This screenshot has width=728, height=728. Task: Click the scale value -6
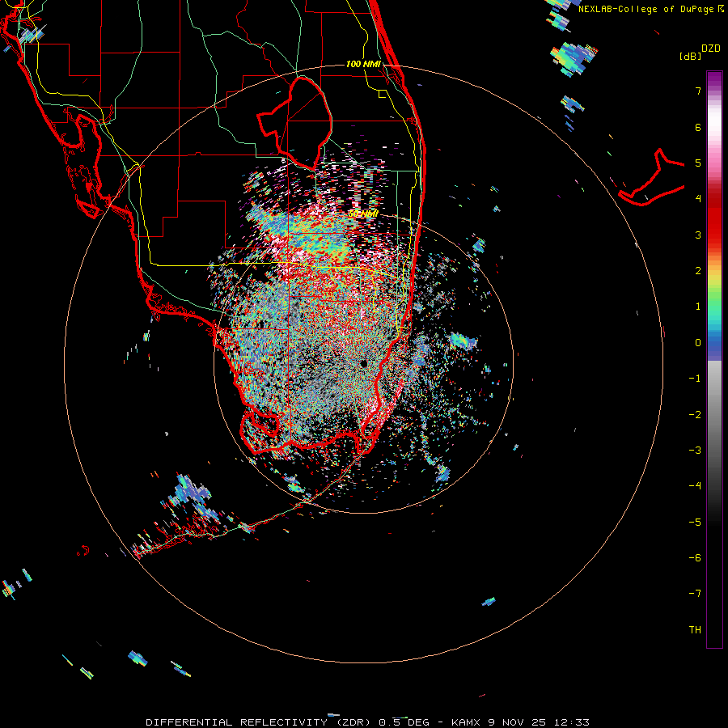(x=695, y=557)
